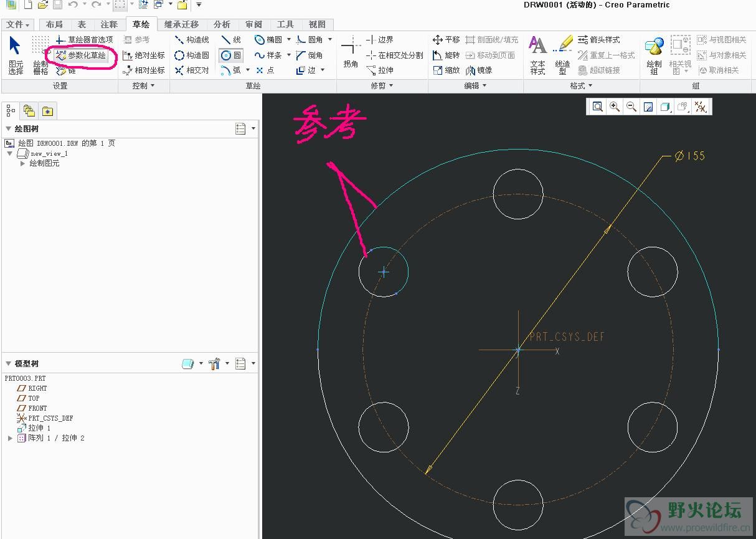Select the 样条 spline tool

(268, 55)
